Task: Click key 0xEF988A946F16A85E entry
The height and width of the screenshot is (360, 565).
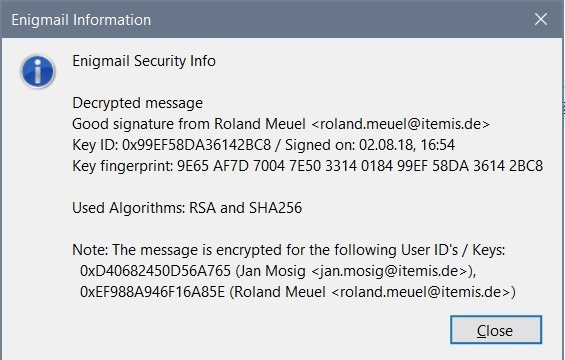Action: (x=152, y=292)
